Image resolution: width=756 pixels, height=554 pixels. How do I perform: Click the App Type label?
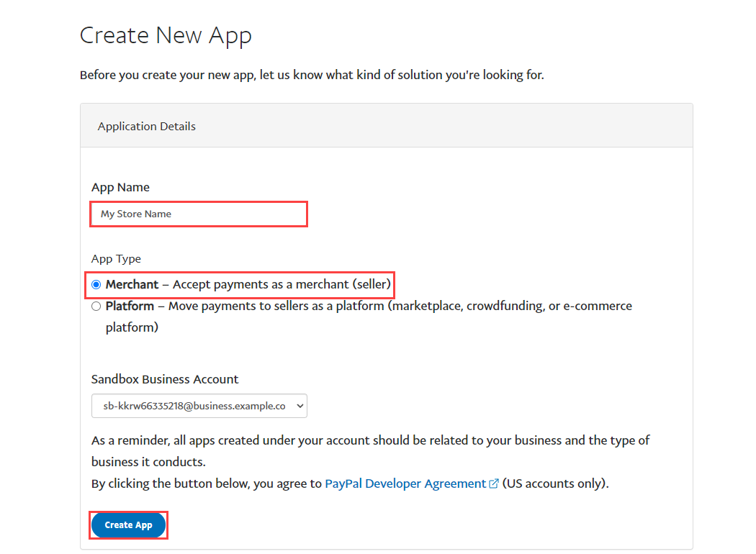tap(116, 259)
